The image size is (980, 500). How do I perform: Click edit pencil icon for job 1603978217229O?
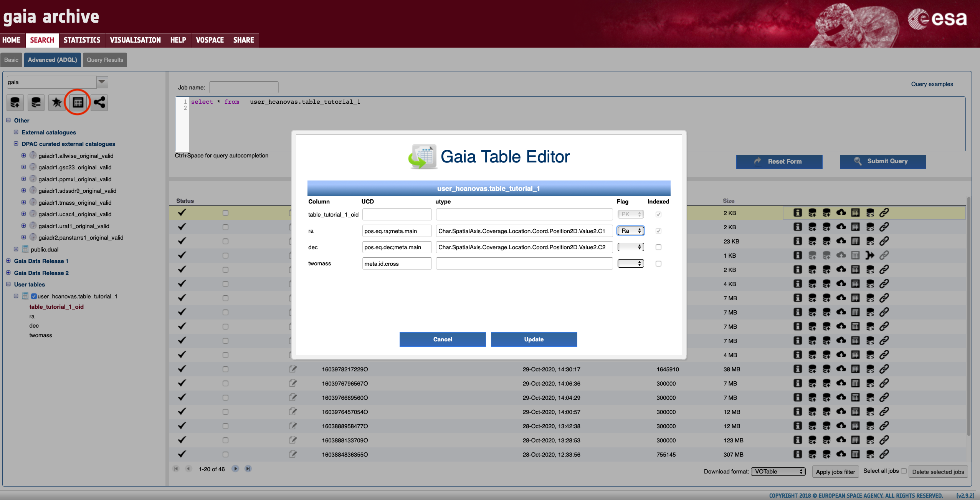(x=293, y=369)
